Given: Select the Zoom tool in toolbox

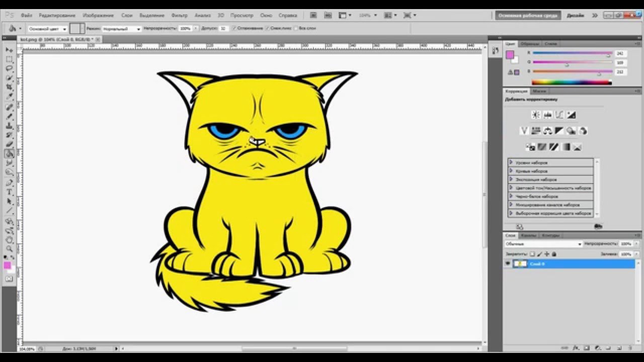Looking at the screenshot, I should coord(9,249).
